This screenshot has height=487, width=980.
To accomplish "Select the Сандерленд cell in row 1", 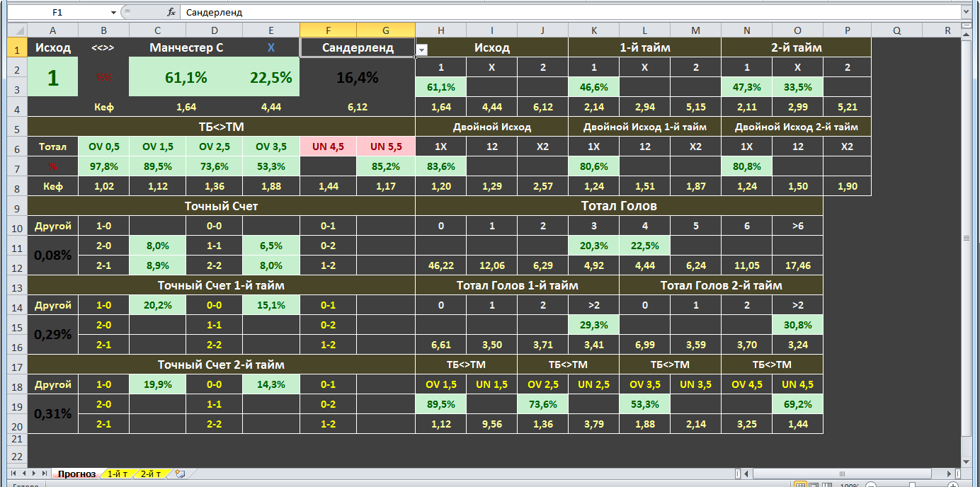I will click(x=358, y=48).
